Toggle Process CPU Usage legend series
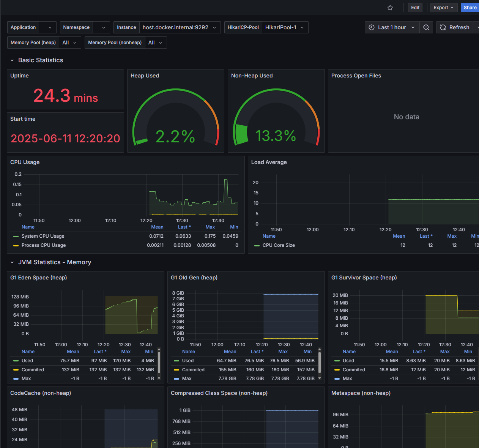479x448 pixels. click(44, 245)
